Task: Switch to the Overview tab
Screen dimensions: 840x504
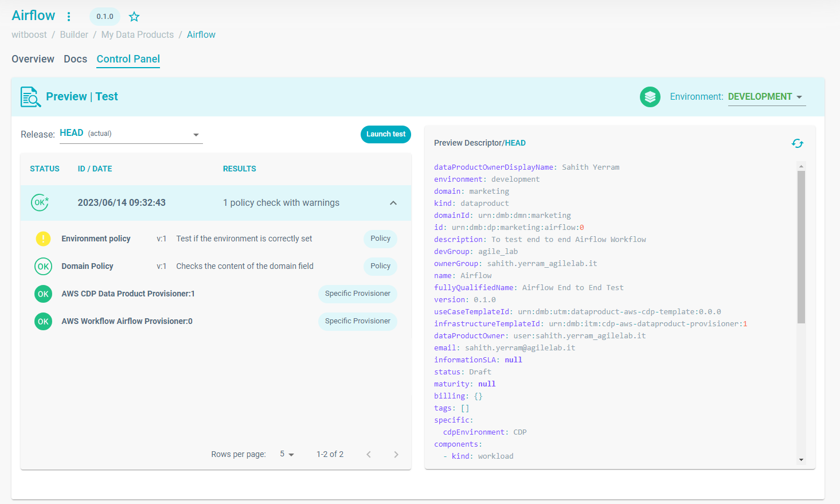Action: [x=33, y=59]
